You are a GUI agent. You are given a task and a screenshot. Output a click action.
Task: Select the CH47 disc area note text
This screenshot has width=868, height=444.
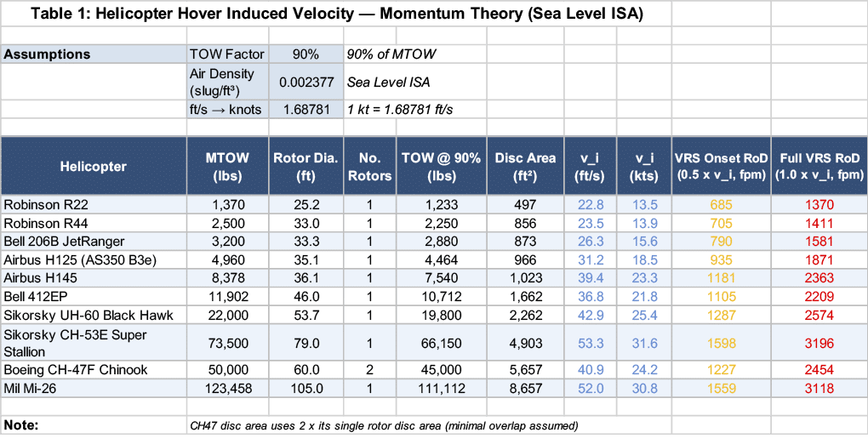(x=384, y=426)
